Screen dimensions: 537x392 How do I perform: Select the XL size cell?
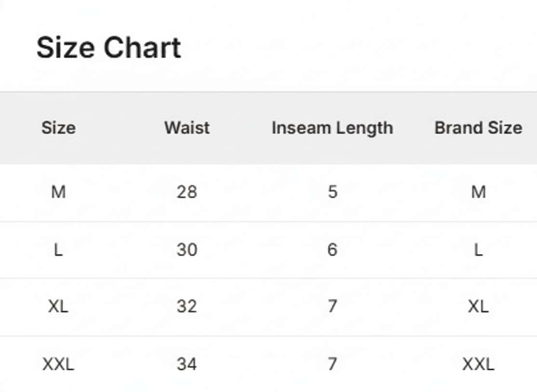[58, 306]
